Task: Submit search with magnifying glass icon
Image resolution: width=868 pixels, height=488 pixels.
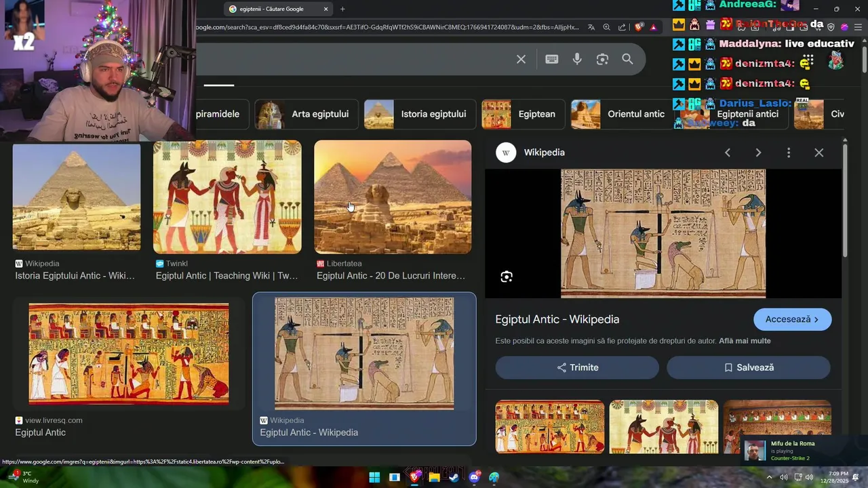Action: pos(627,59)
